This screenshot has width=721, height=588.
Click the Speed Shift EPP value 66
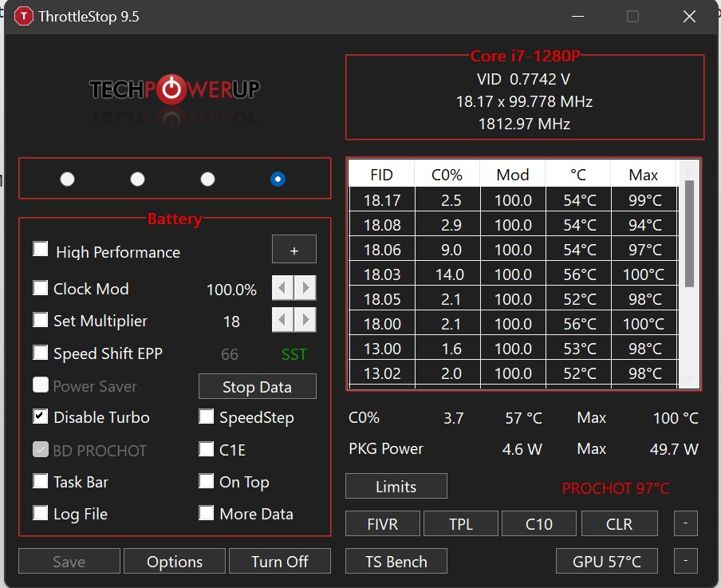pos(230,354)
